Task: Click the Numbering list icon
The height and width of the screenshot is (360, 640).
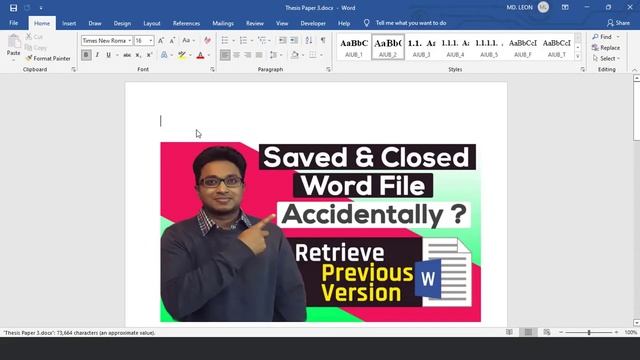Action: click(x=243, y=40)
